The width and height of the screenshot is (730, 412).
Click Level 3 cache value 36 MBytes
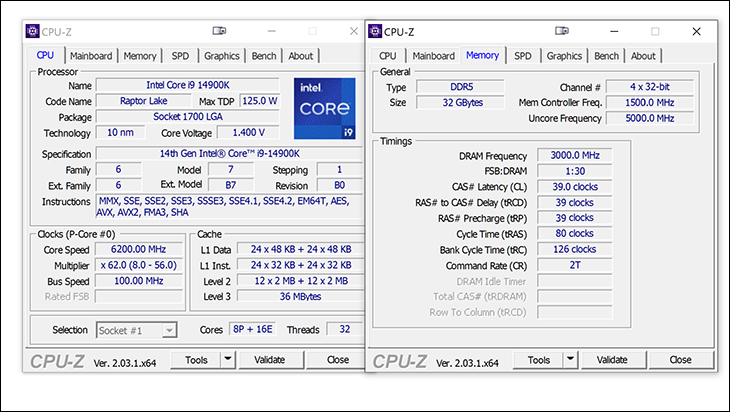[301, 297]
